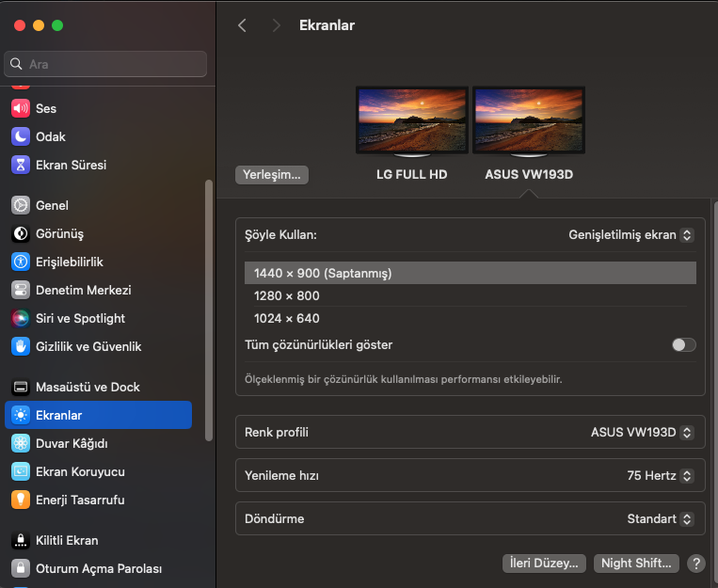Open Siri ve Spotlight icon
This screenshot has width=718, height=588.
21,318
